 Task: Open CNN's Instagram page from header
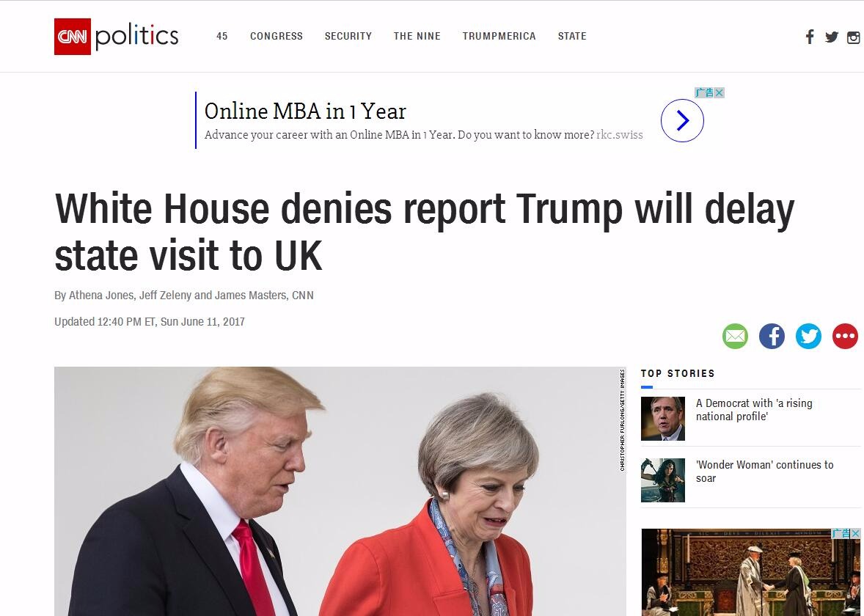[x=854, y=37]
